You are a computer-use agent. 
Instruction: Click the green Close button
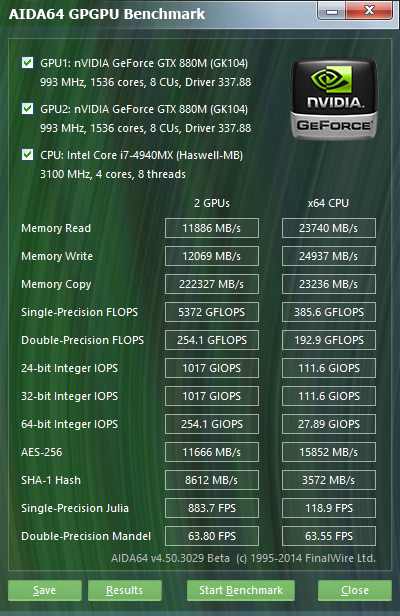(x=355, y=590)
